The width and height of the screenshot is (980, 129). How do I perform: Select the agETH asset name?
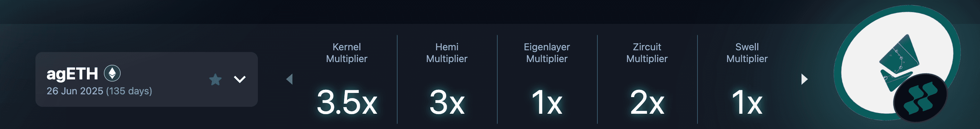(72, 74)
